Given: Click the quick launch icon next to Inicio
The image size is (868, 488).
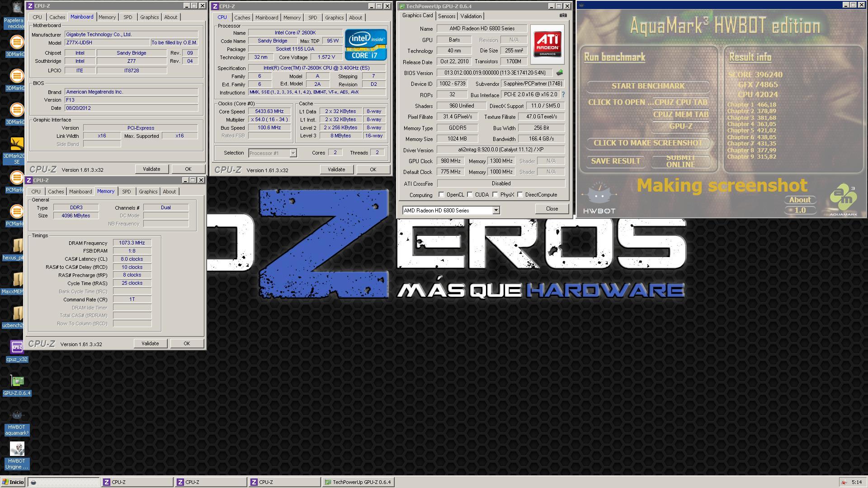Looking at the screenshot, I should (33, 482).
